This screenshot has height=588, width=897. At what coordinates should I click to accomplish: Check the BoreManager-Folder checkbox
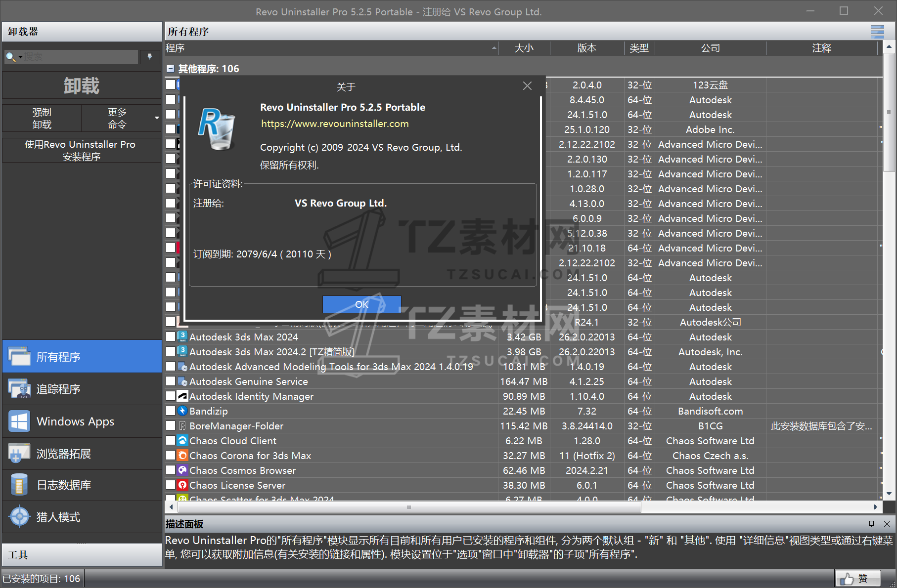(x=171, y=426)
